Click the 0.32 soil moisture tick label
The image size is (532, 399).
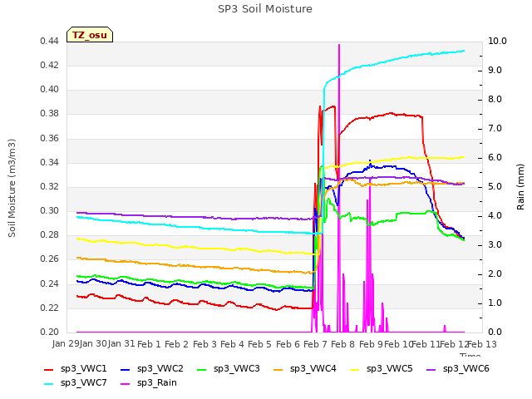[x=49, y=187]
